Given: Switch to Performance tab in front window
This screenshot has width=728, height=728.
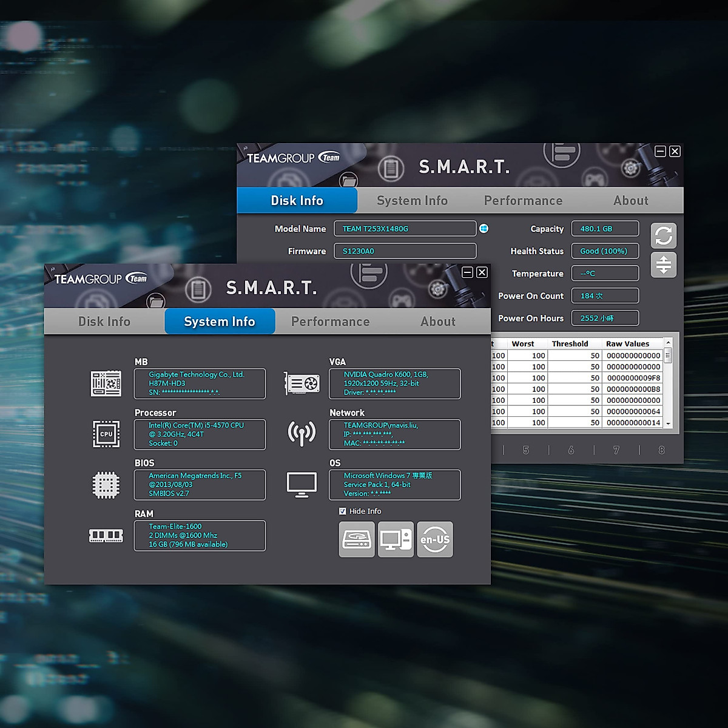Looking at the screenshot, I should click(330, 322).
